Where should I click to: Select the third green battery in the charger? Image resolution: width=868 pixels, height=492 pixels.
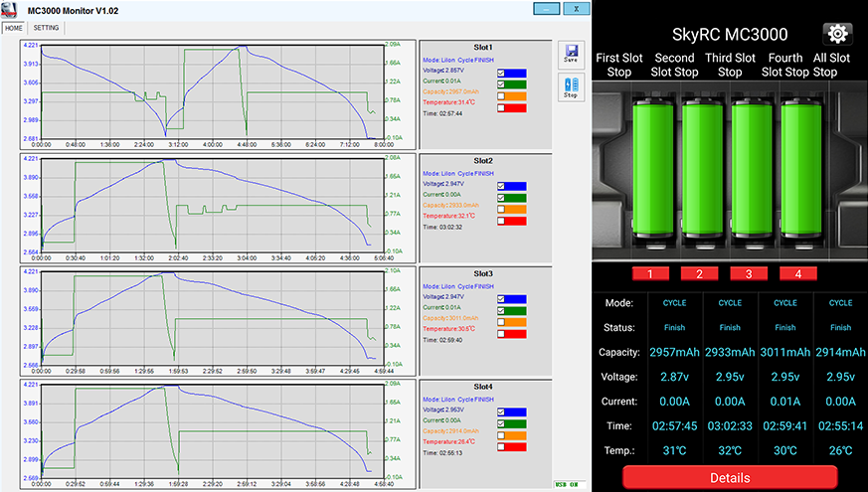pyautogui.click(x=751, y=169)
